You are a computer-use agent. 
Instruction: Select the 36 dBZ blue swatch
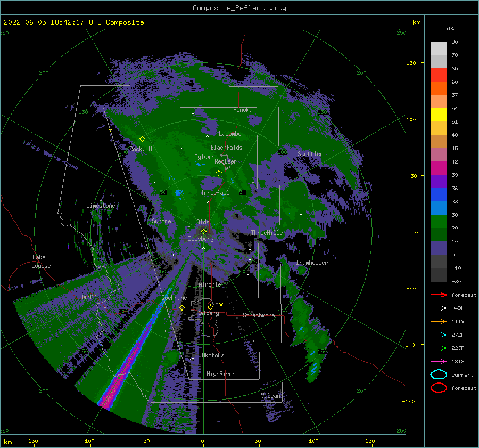coord(439,194)
